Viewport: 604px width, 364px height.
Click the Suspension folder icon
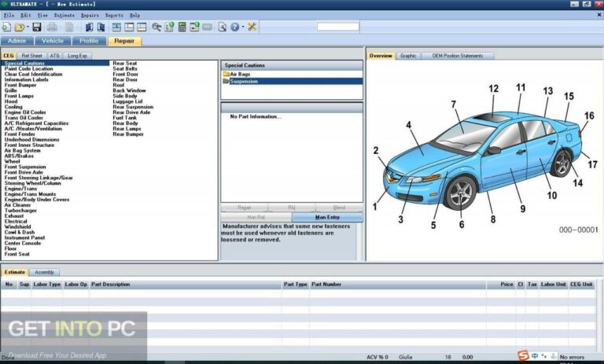click(226, 81)
